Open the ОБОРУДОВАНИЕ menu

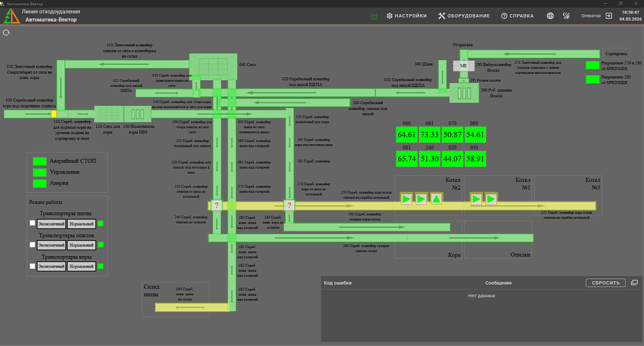tap(464, 16)
